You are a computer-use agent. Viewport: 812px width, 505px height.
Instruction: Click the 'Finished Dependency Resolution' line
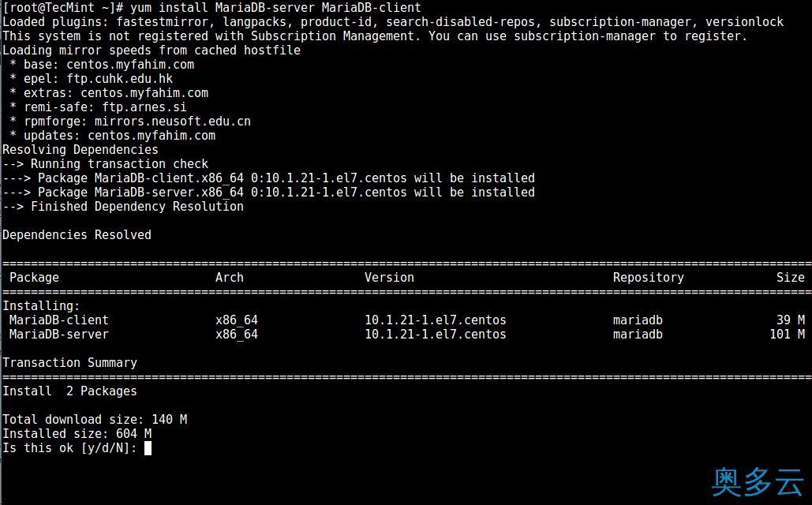[123, 207]
